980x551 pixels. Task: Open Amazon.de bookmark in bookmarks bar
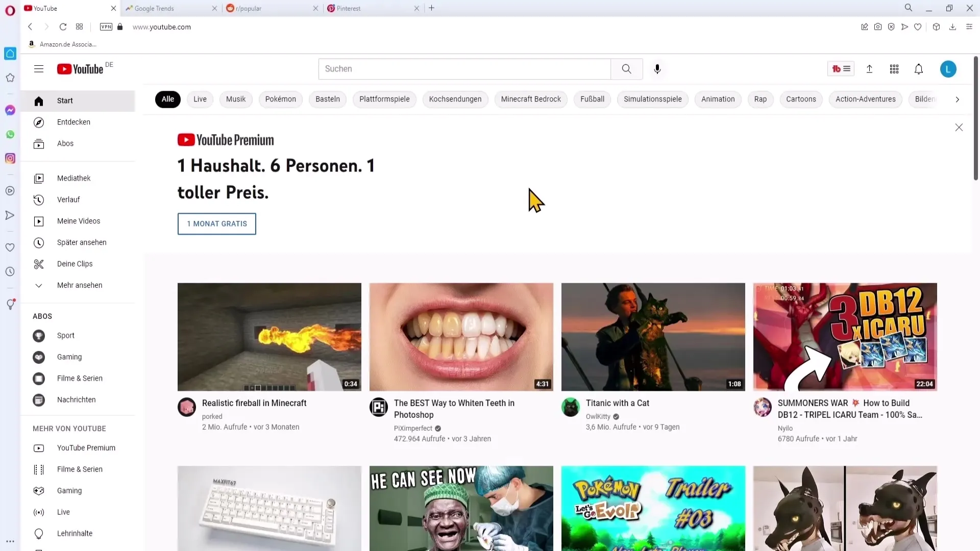point(62,44)
